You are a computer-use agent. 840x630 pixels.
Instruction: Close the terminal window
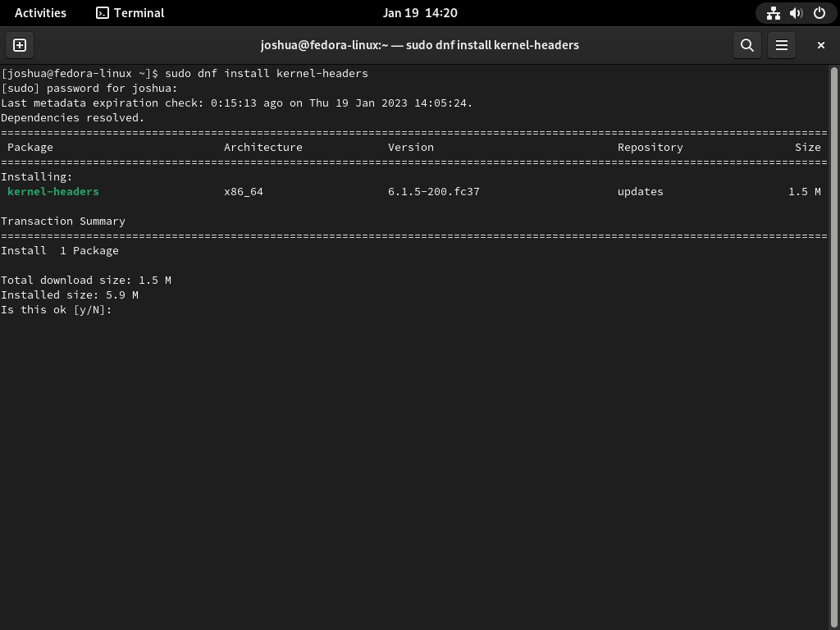820,45
